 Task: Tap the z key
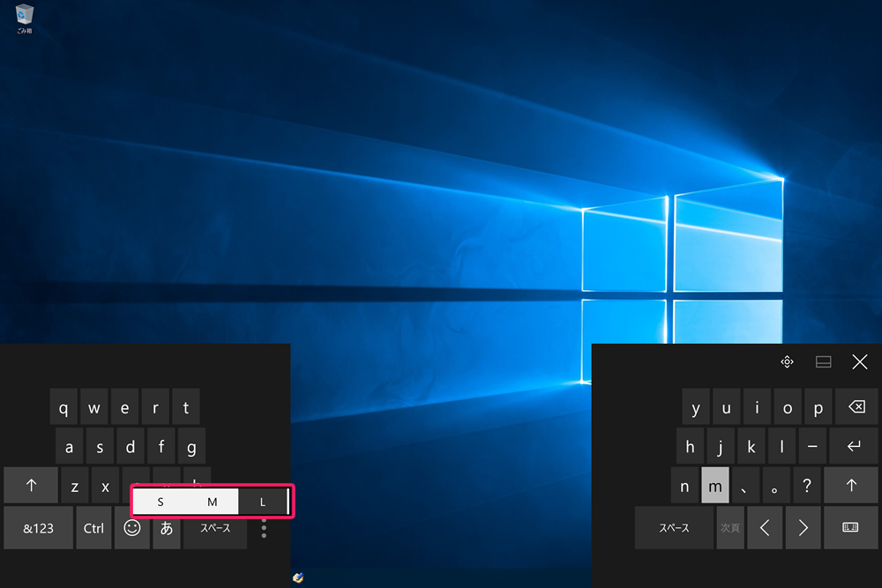click(75, 485)
